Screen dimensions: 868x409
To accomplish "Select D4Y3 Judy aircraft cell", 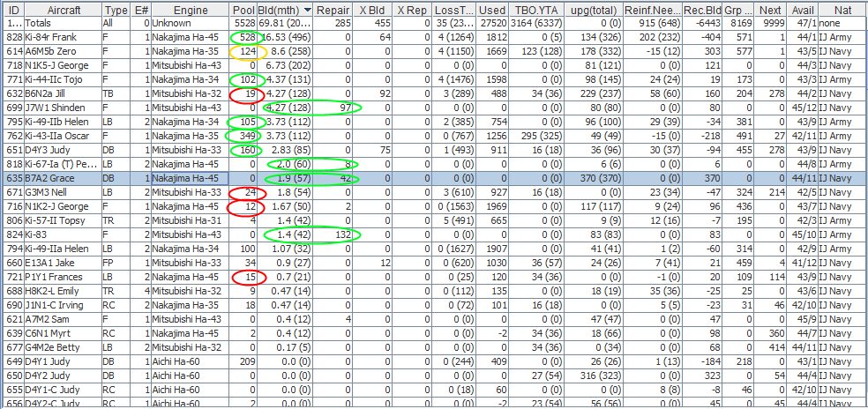I will point(64,151).
